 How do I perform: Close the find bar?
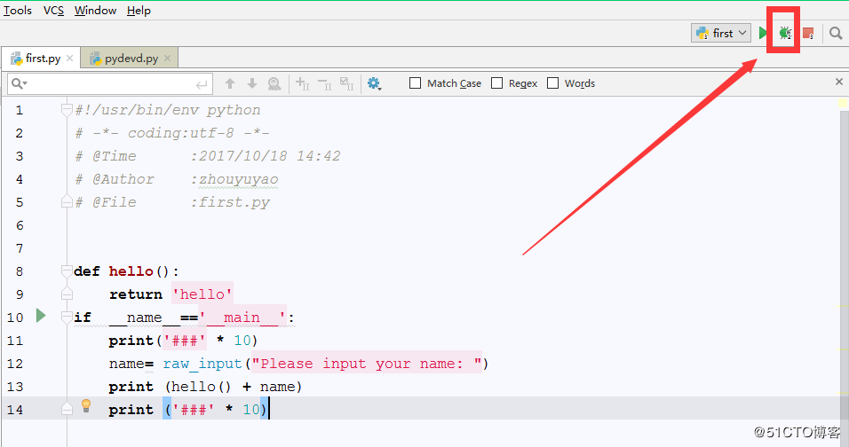839,82
